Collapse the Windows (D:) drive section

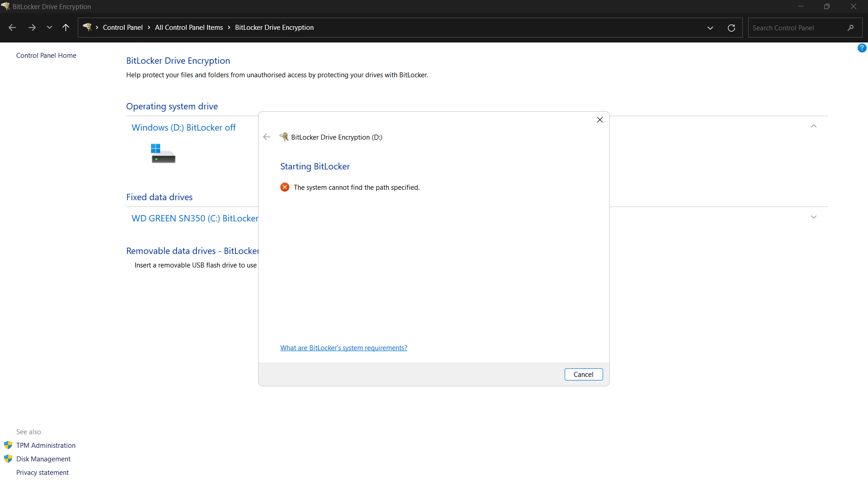tap(813, 127)
